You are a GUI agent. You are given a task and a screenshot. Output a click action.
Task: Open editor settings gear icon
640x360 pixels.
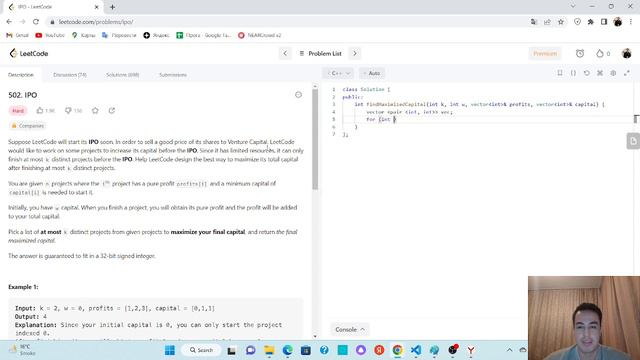[x=613, y=73]
